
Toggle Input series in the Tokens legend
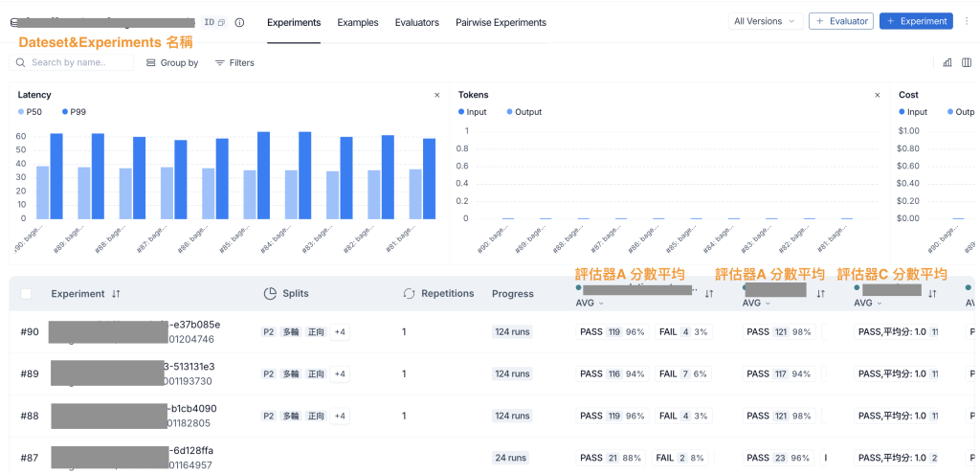pyautogui.click(x=473, y=112)
